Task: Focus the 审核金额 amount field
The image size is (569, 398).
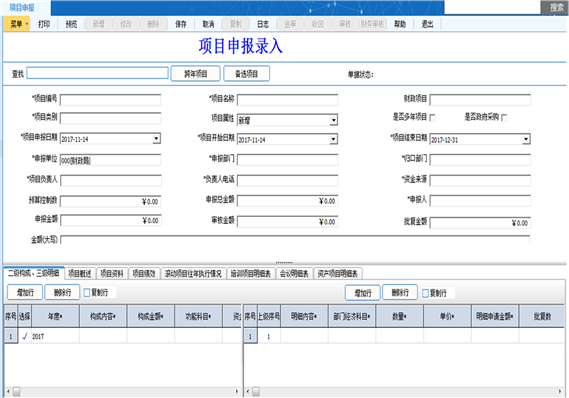Action: tap(287, 222)
